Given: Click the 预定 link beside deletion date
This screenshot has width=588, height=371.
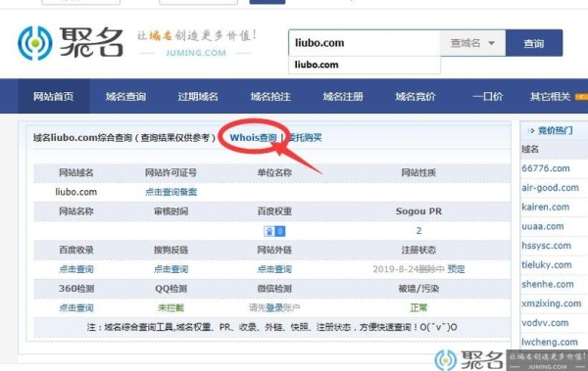Looking at the screenshot, I should 456,269.
